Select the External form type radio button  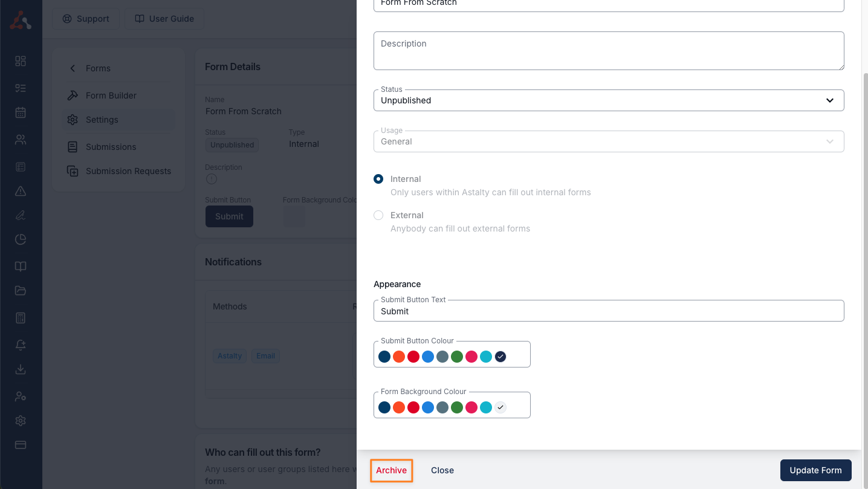378,215
